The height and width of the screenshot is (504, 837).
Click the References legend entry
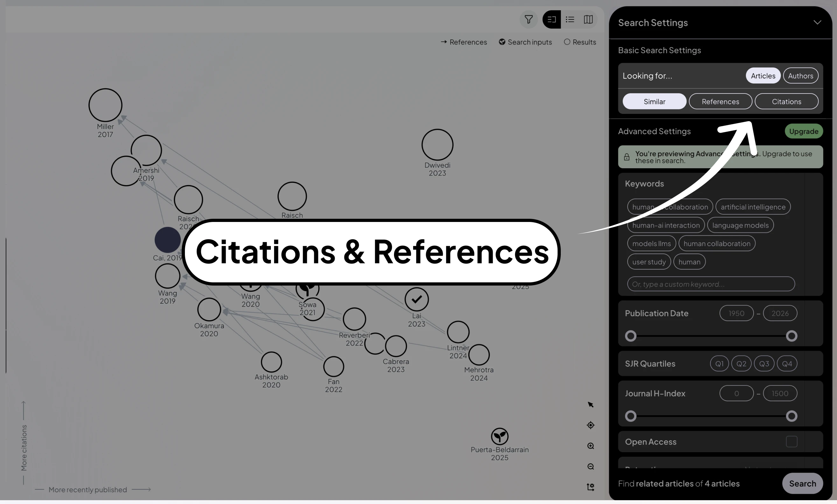pyautogui.click(x=464, y=42)
